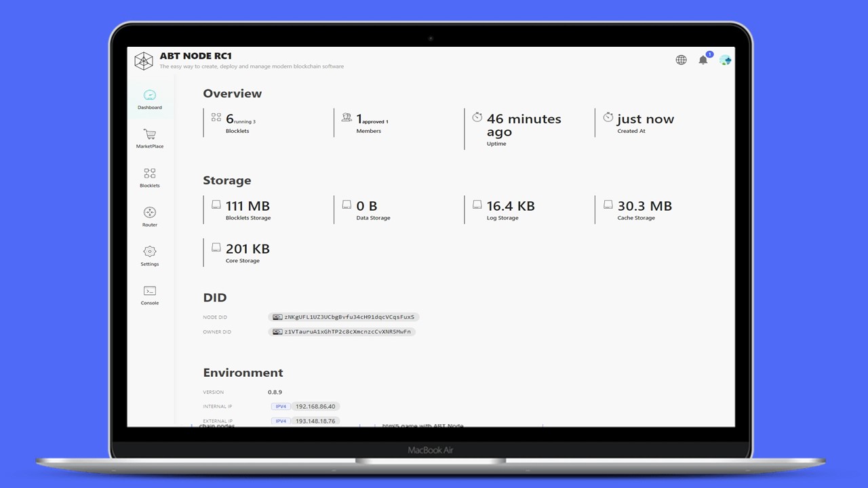Click the Node DID value chip
Viewport: 868px width, 488px height.
(344, 317)
